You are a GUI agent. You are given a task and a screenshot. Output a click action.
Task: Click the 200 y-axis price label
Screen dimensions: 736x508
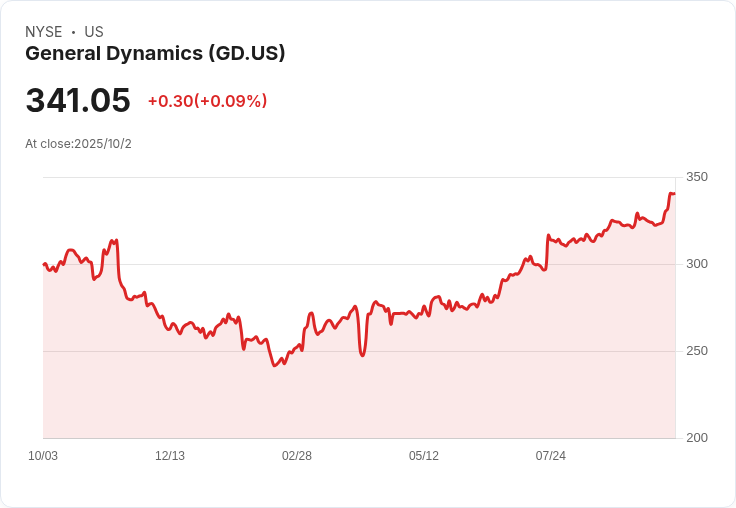[x=697, y=438]
